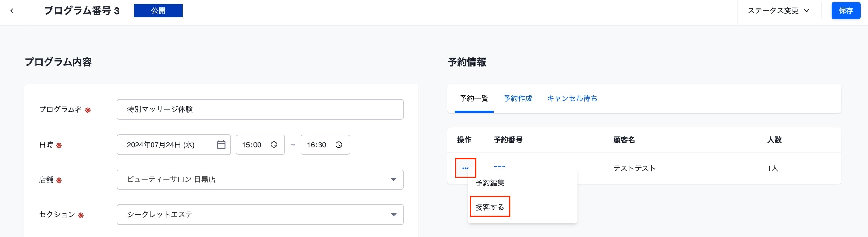Select 接客する from the popup menu
Image resolution: width=868 pixels, height=237 pixels.
490,207
